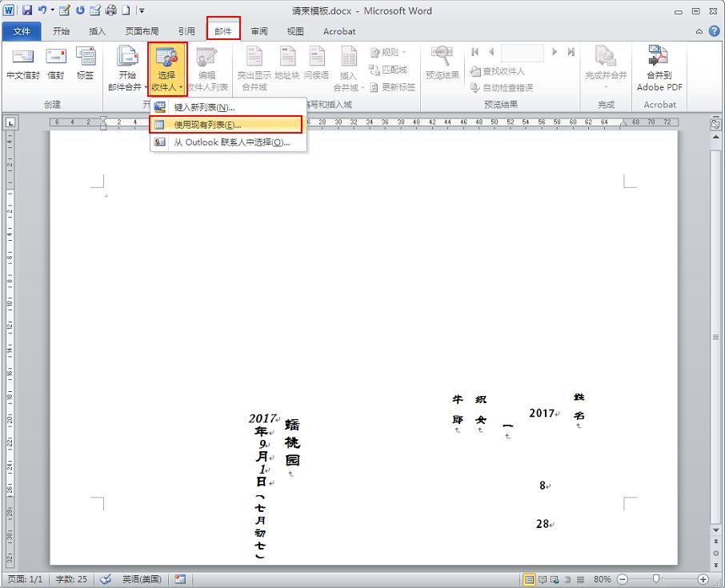This screenshot has height=588, width=725.
Task: Click the ruler tab selector L button
Action: [10, 122]
